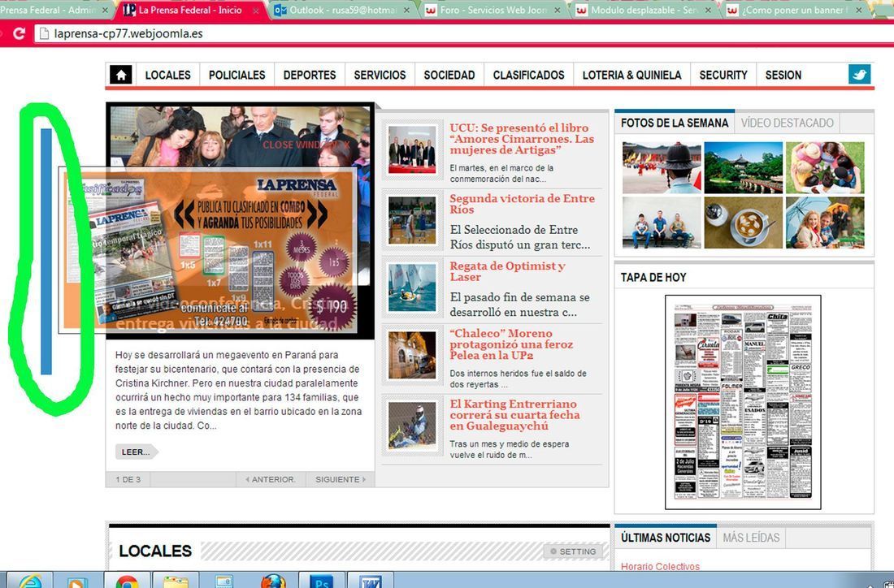The image size is (894, 588).
Task: Switch to 'Modulo desplazable' browser tab
Action: click(x=643, y=11)
